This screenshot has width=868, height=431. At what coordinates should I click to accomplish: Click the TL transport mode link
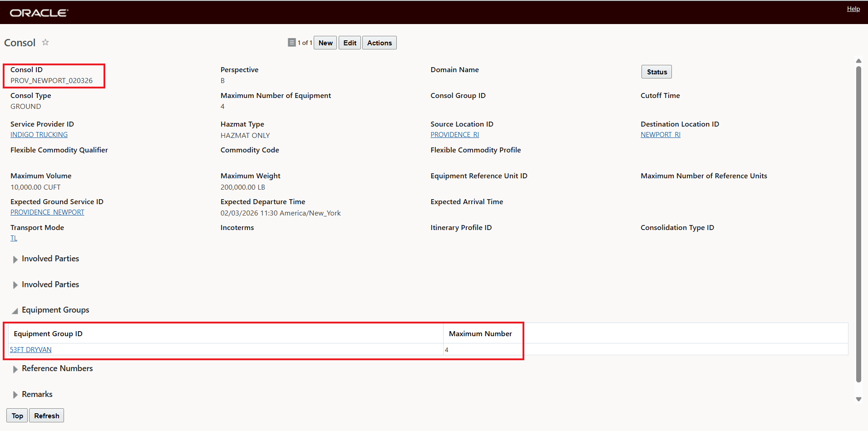14,238
